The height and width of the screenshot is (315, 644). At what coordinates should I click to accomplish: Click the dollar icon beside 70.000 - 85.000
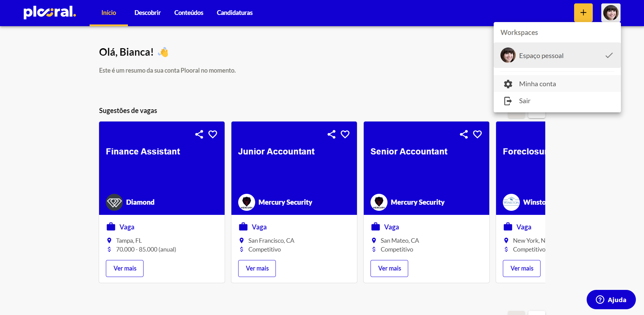tap(109, 249)
